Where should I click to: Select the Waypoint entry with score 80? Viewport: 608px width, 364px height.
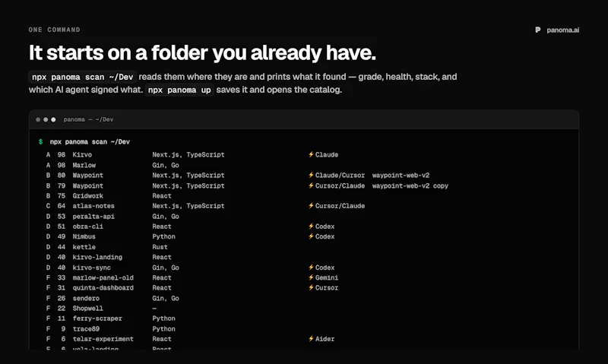coord(88,176)
